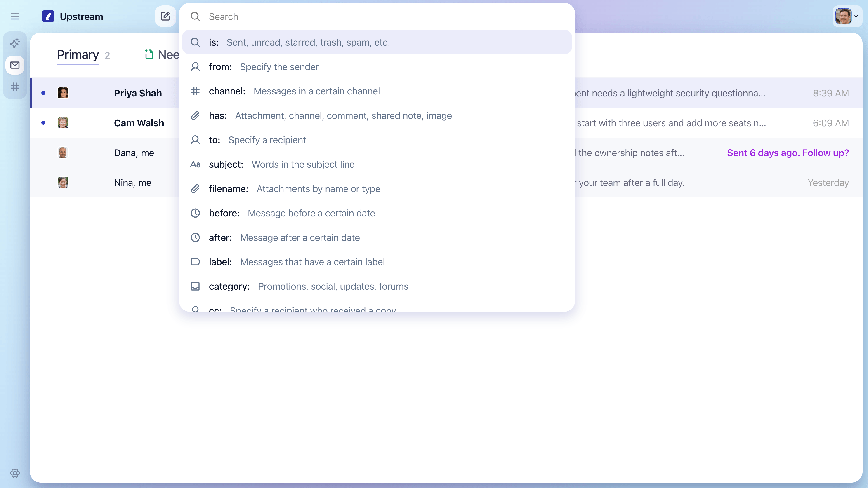The image size is (868, 488).
Task: Click avatar on Nina, me row
Action: coord(63,182)
